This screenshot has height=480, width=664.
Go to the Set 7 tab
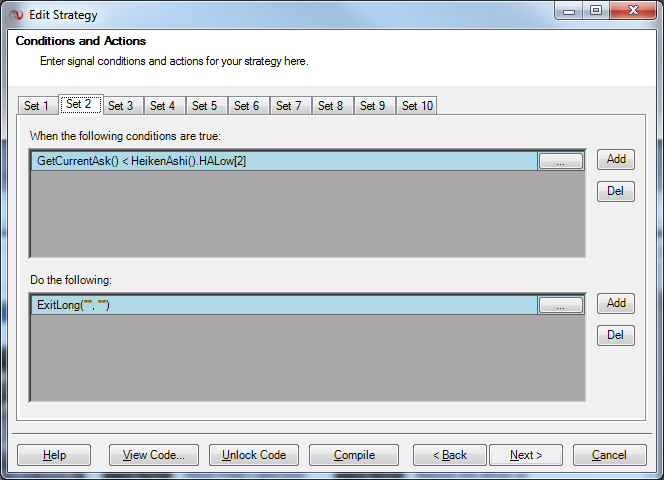pyautogui.click(x=289, y=106)
